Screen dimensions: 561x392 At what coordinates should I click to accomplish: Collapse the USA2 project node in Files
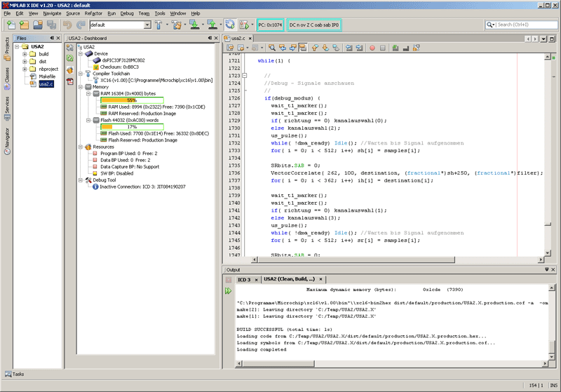point(16,46)
